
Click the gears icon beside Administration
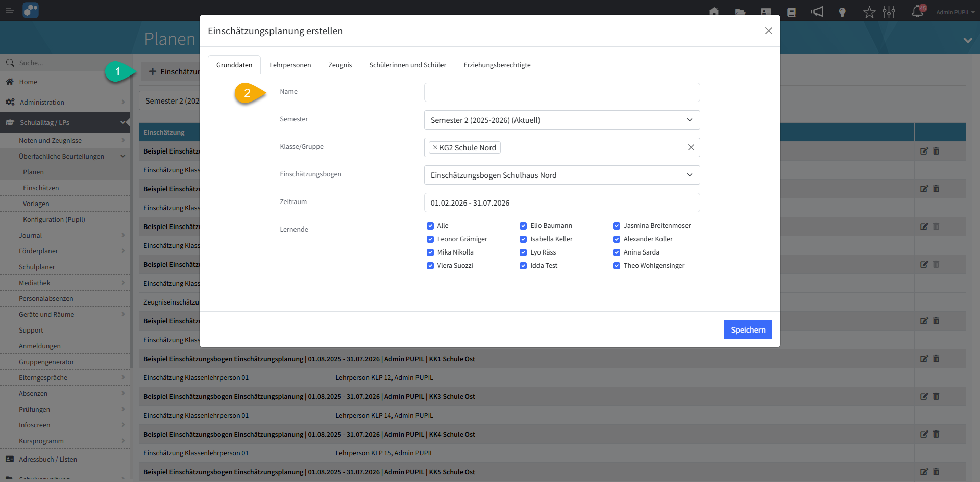tap(10, 102)
